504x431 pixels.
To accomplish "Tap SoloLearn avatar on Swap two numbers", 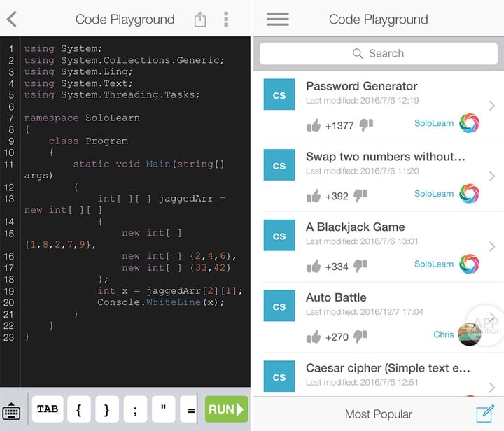I will [x=469, y=193].
